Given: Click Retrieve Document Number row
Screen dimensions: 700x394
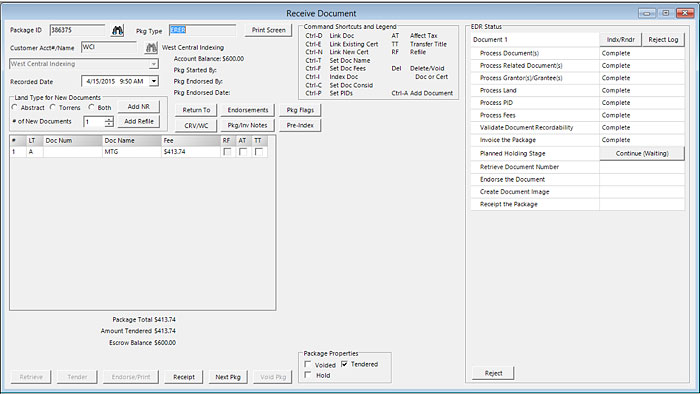Looking at the screenshot, I should (577, 167).
